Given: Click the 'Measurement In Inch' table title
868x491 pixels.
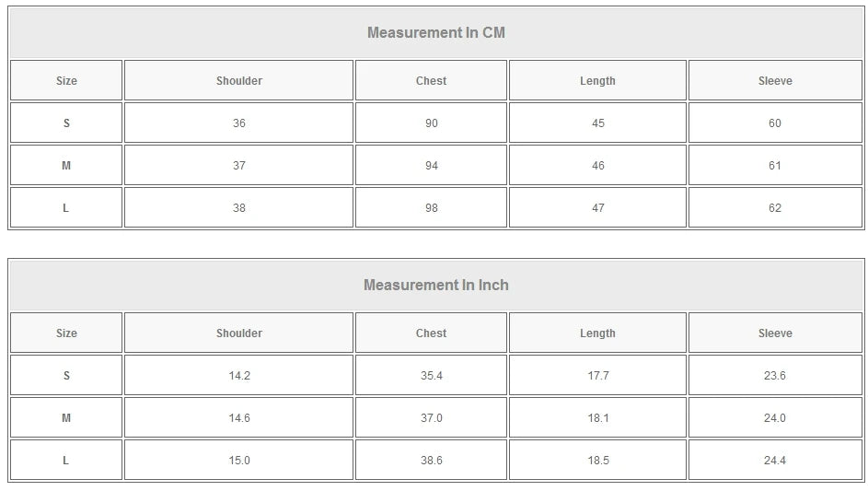Looking at the screenshot, I should tap(435, 286).
